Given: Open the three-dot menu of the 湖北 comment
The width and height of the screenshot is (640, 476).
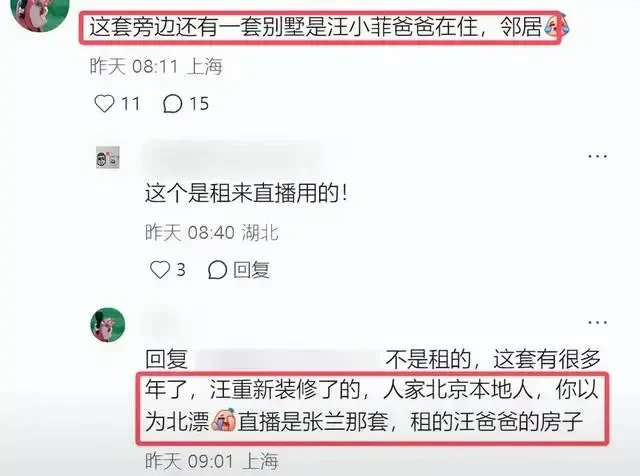Looking at the screenshot, I should tap(598, 156).
